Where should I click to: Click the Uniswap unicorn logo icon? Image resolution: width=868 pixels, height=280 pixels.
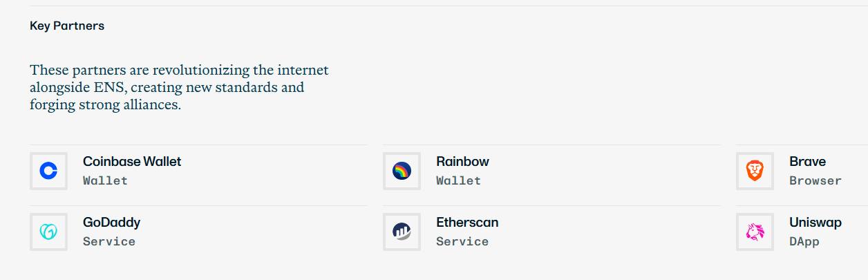coord(755,232)
